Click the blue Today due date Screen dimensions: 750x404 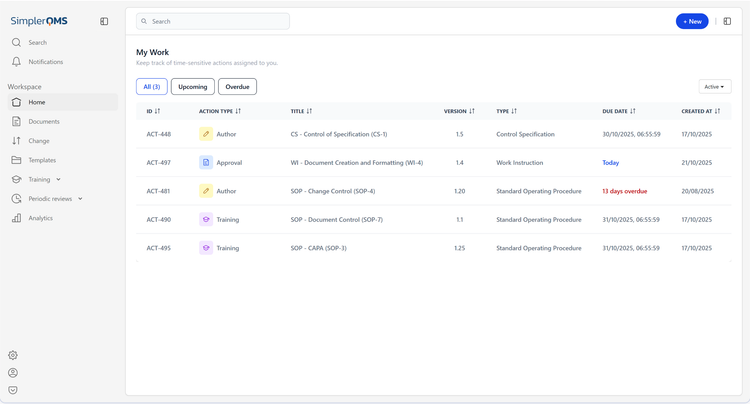(610, 163)
